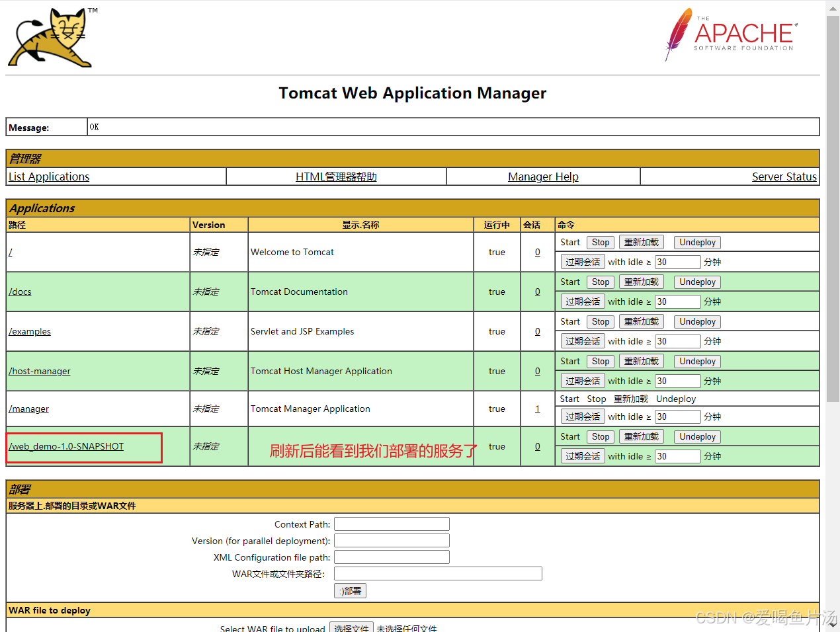This screenshot has height=632, width=840.
Task: Focus idle minutes field for /host-manager row
Action: point(677,381)
